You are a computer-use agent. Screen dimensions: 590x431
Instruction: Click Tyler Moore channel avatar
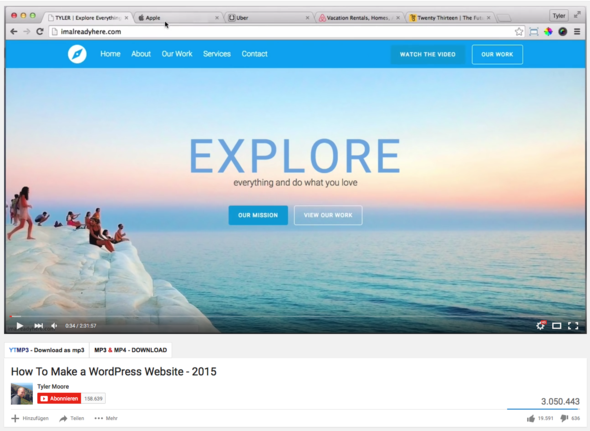coord(22,394)
